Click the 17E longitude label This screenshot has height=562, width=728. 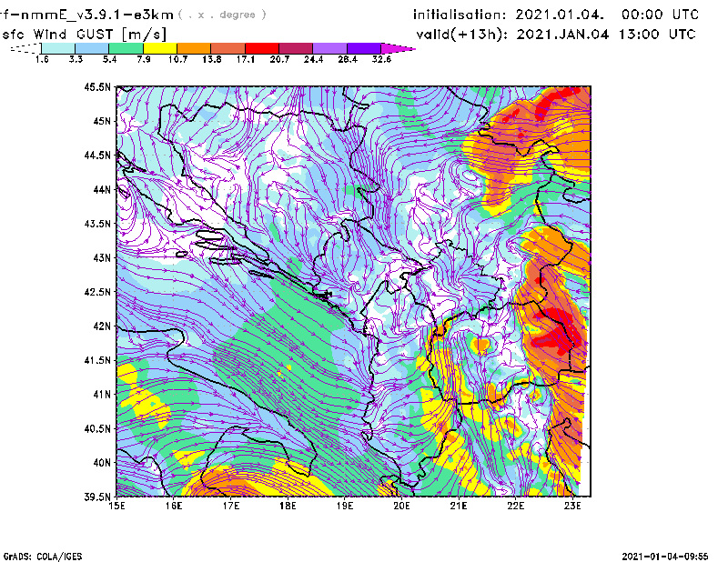[x=231, y=506]
